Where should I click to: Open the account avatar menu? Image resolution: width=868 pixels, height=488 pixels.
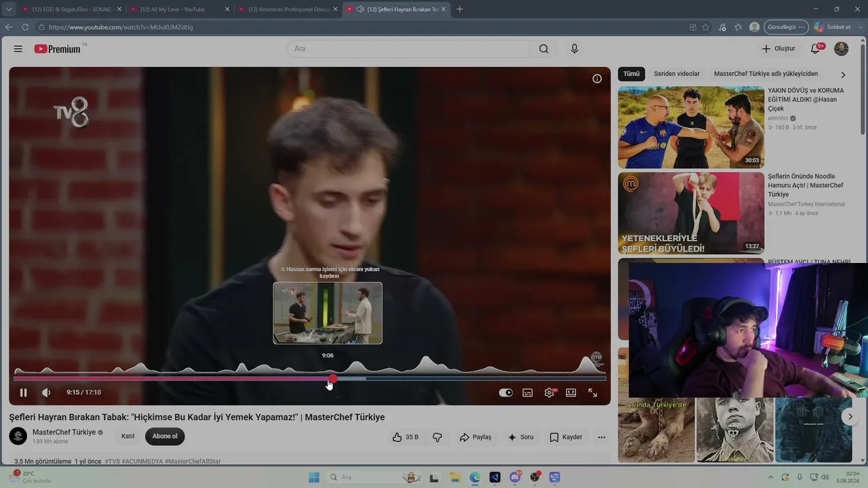[841, 49]
